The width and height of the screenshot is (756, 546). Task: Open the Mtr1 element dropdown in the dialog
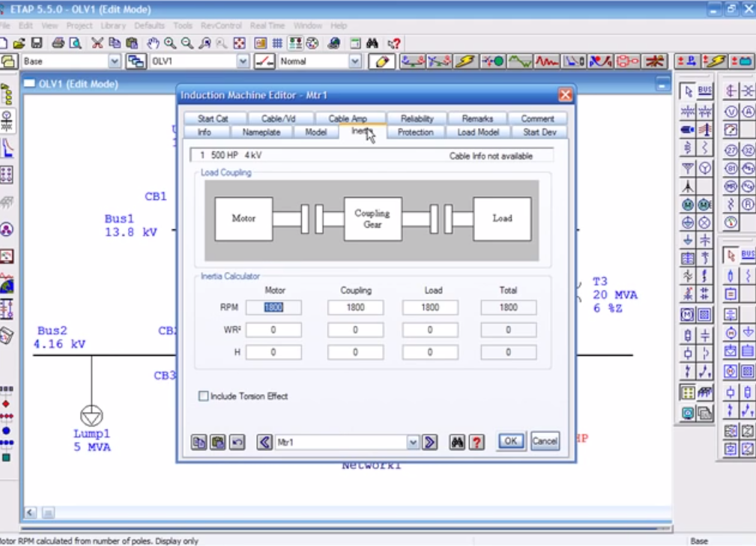pyautogui.click(x=413, y=442)
